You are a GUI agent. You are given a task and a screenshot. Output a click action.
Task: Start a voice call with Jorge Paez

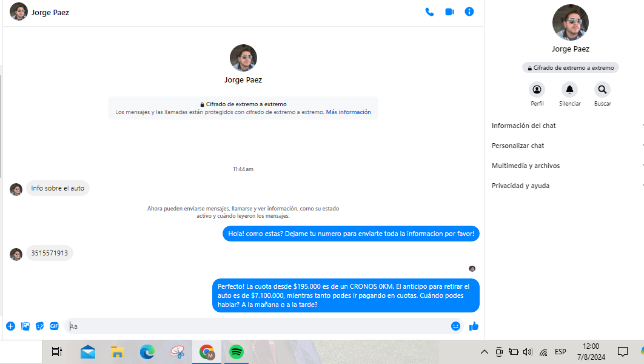click(429, 12)
